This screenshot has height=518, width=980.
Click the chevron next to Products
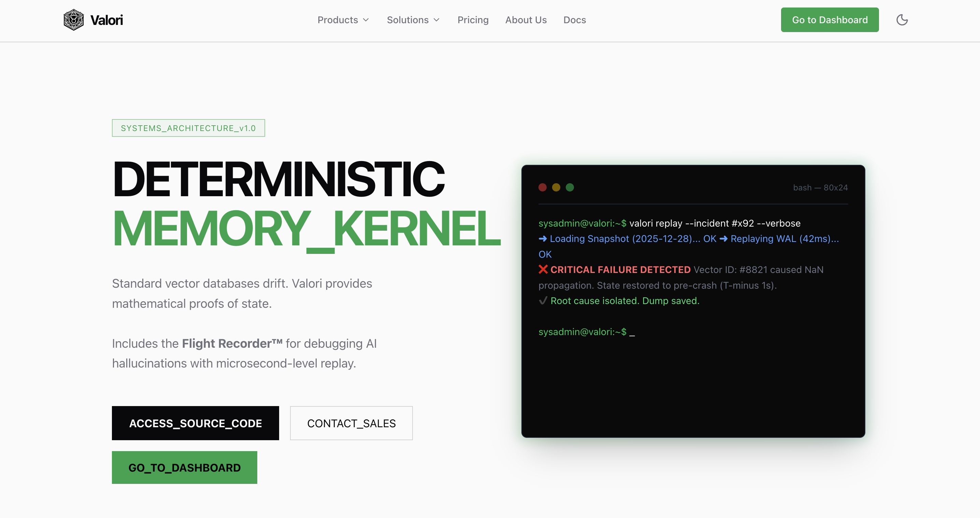pyautogui.click(x=366, y=20)
